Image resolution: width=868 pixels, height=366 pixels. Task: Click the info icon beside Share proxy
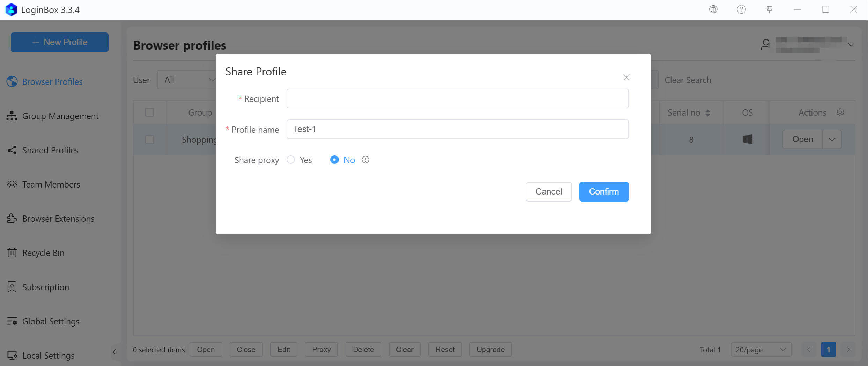pyautogui.click(x=365, y=160)
